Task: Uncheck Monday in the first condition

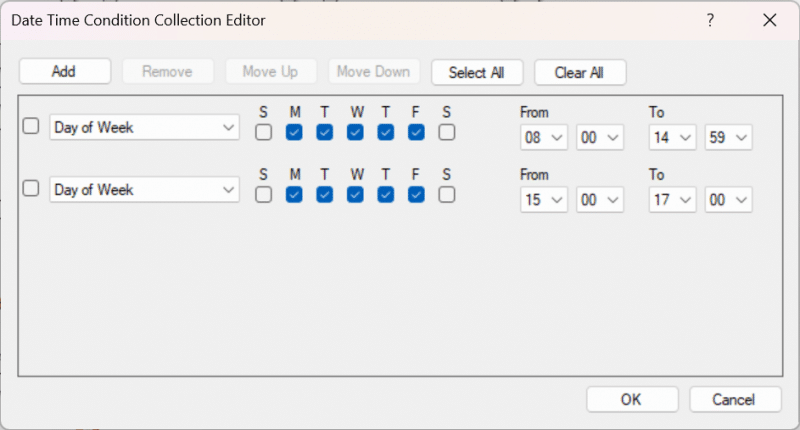Action: click(x=294, y=133)
